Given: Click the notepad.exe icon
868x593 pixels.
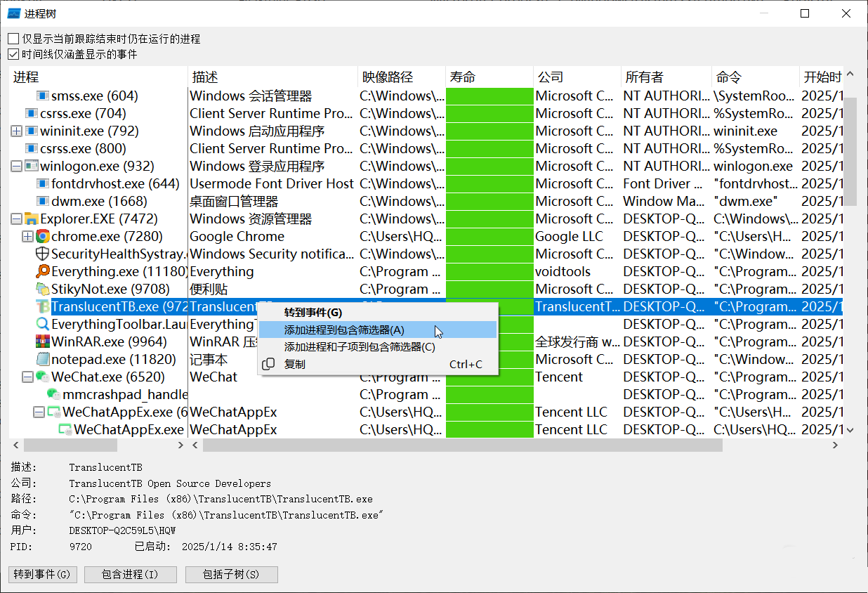Looking at the screenshot, I should (42, 359).
